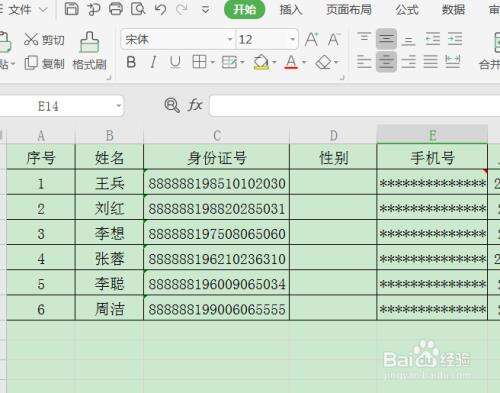Click the Undo arrow icon

161,9
